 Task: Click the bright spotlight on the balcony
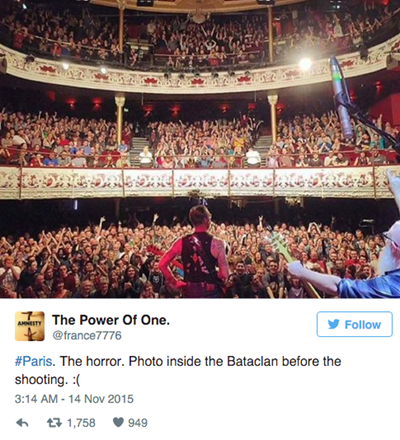[x=305, y=64]
